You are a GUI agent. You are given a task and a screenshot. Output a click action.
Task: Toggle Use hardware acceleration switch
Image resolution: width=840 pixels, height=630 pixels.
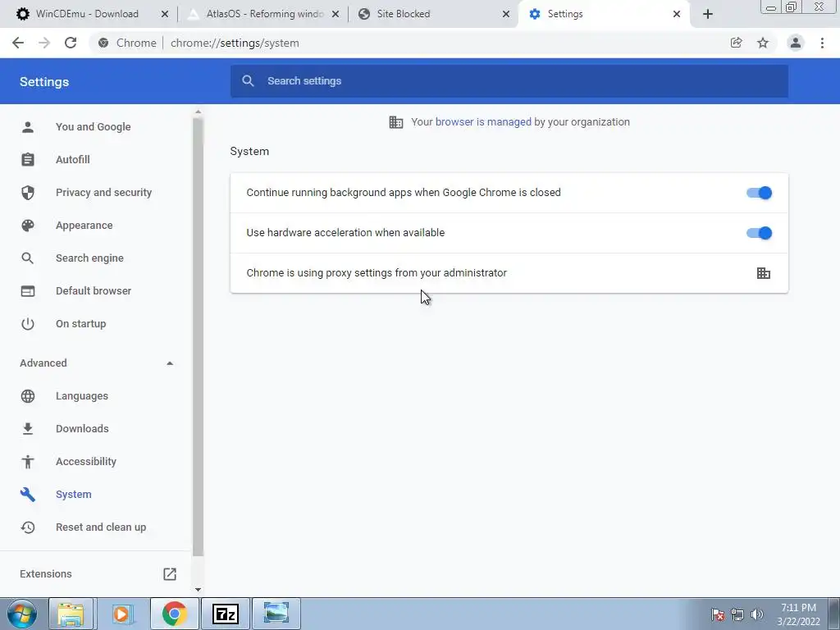[759, 233]
